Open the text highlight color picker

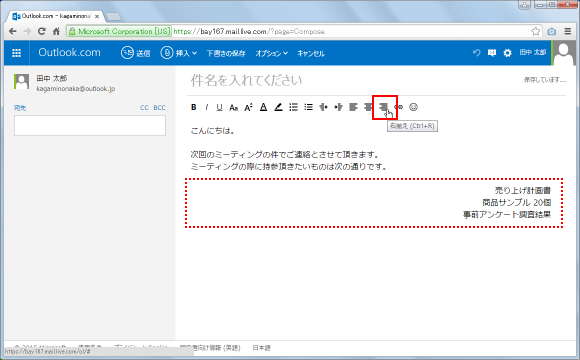278,107
